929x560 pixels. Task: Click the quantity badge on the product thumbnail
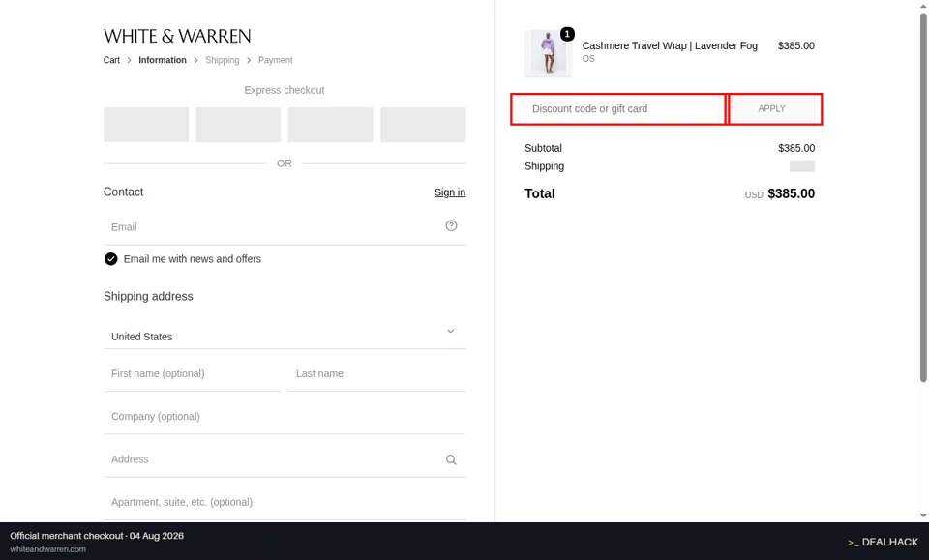click(x=567, y=34)
